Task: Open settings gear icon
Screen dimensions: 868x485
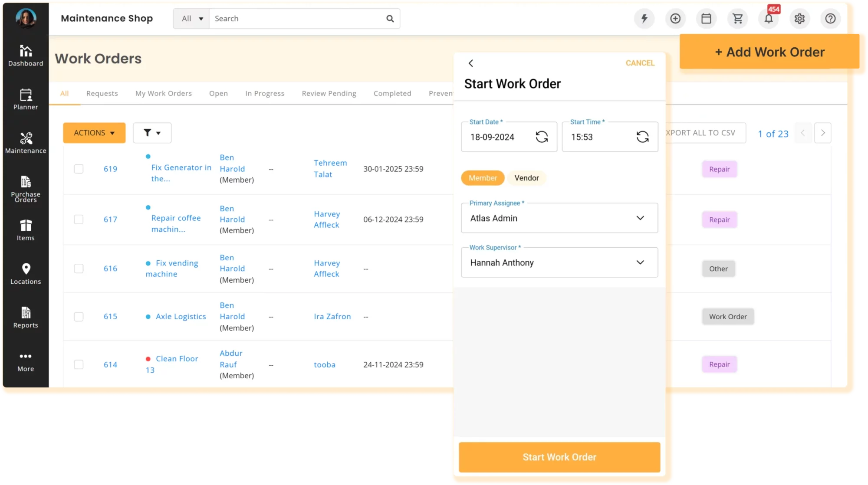Action: pyautogui.click(x=799, y=19)
